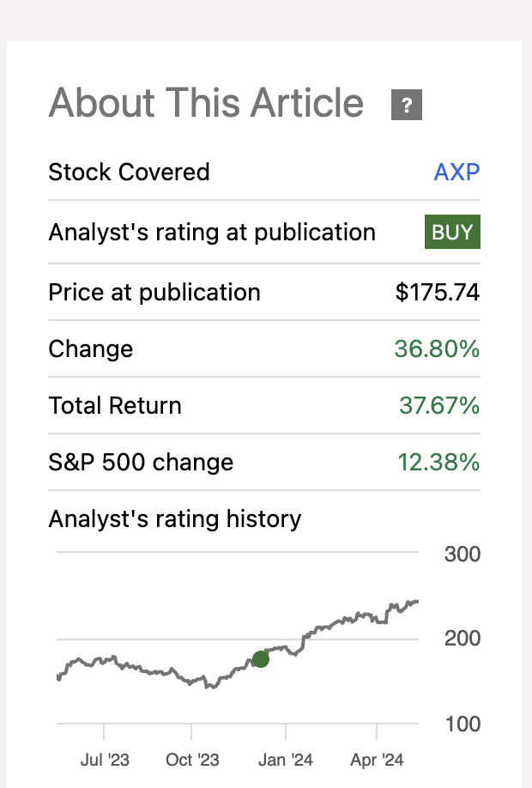This screenshot has width=532, height=788.
Task: Click the BUY rating badge
Action: coord(452,232)
